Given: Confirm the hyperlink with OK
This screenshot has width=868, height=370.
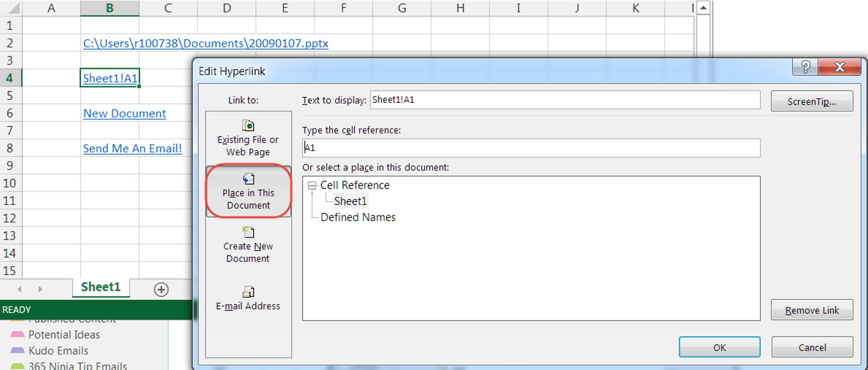Looking at the screenshot, I should click(719, 347).
